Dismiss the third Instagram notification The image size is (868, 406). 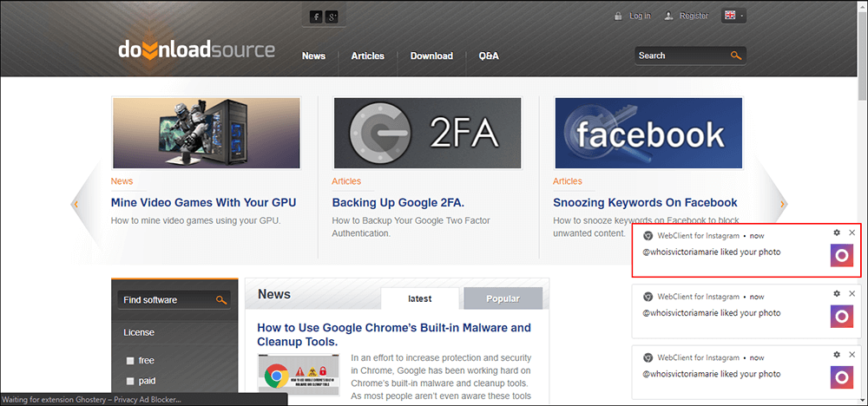coord(852,355)
